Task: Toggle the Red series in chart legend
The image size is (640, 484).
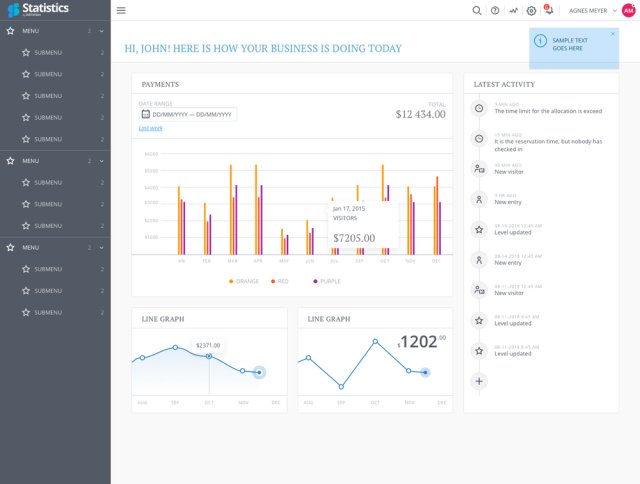Action: click(280, 281)
